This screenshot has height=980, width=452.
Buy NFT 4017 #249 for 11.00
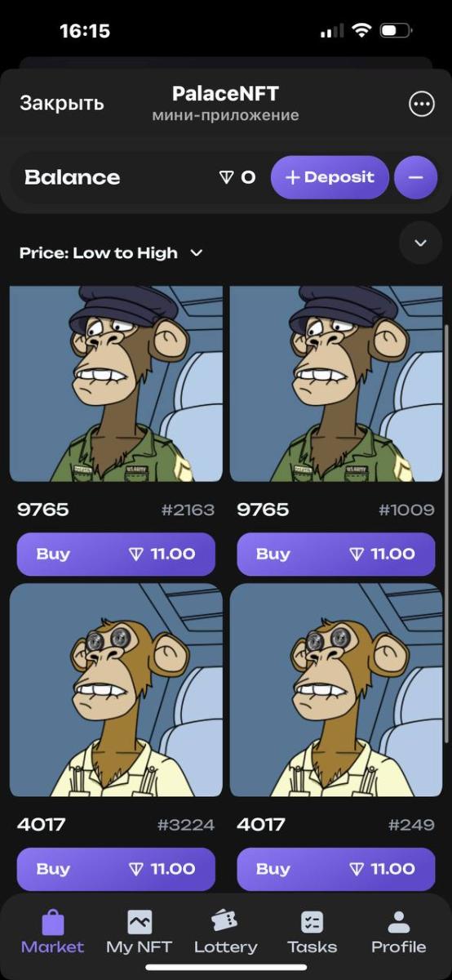(336, 869)
